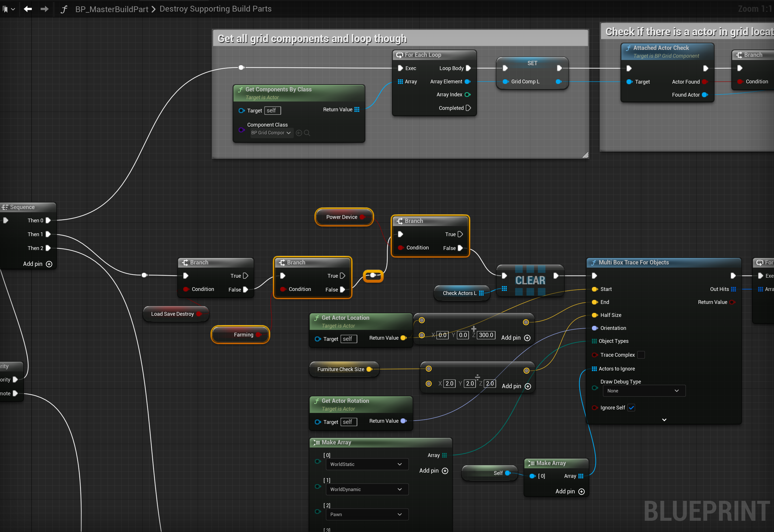Click the Component Class browse magnifier icon
Image resolution: width=774 pixels, height=532 pixels.
tap(307, 133)
